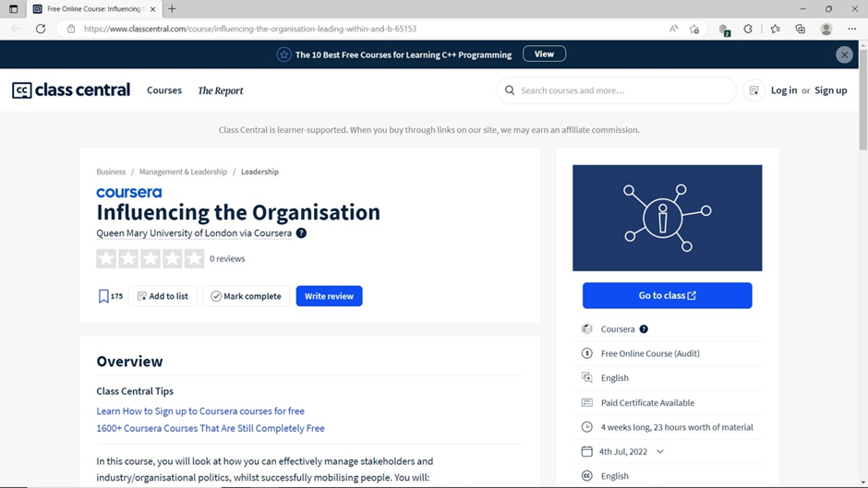Toggle Mark complete for this course
868x488 pixels.
point(247,296)
